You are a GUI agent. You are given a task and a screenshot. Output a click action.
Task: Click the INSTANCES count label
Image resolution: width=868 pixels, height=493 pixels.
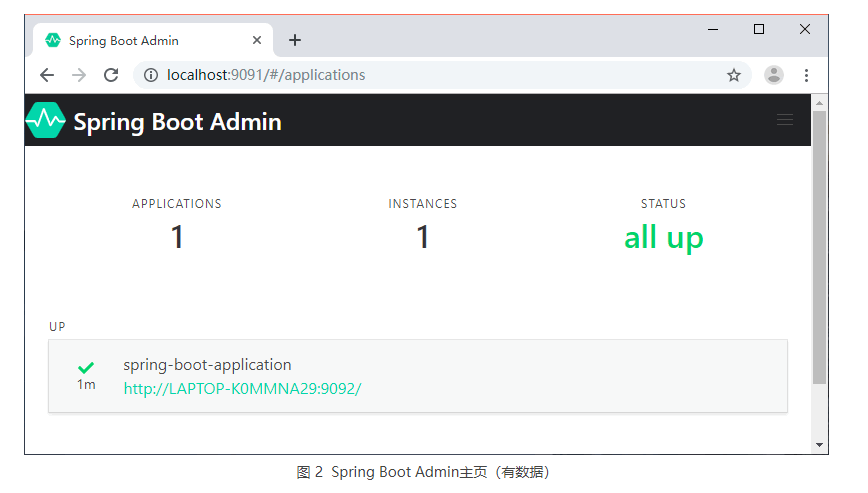[x=422, y=204]
